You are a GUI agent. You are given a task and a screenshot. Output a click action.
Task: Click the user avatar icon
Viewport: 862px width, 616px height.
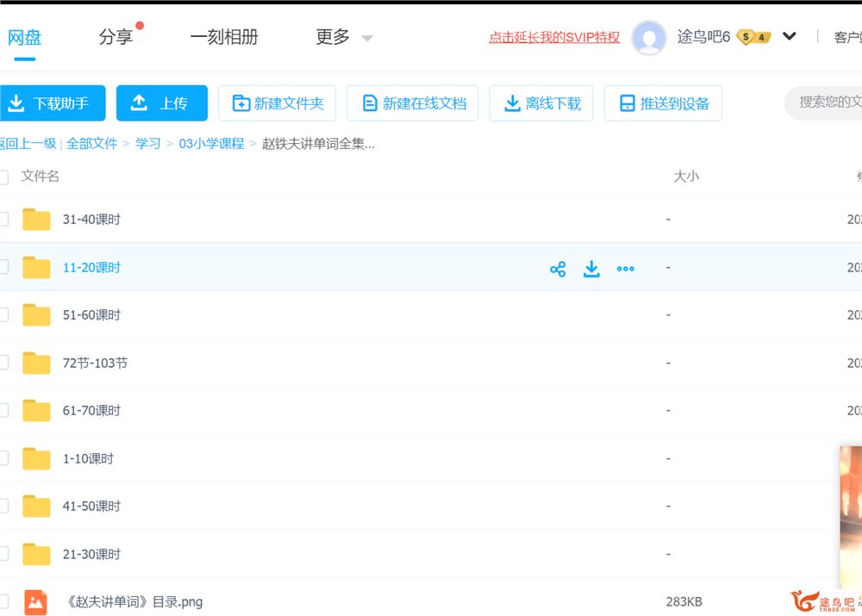point(649,37)
